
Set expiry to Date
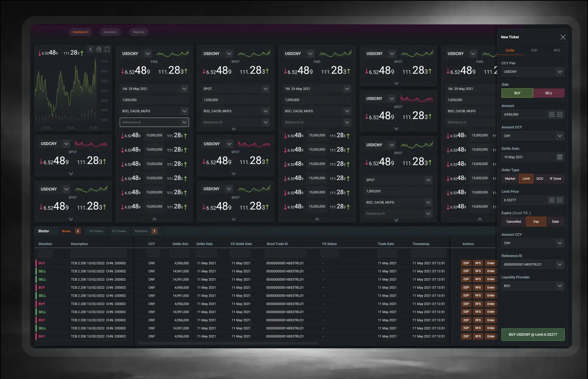click(555, 222)
